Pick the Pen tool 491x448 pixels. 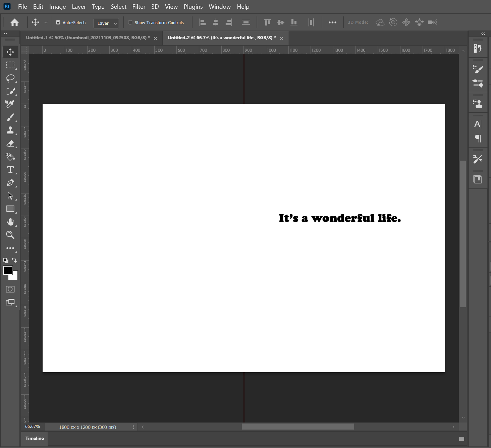point(10,183)
